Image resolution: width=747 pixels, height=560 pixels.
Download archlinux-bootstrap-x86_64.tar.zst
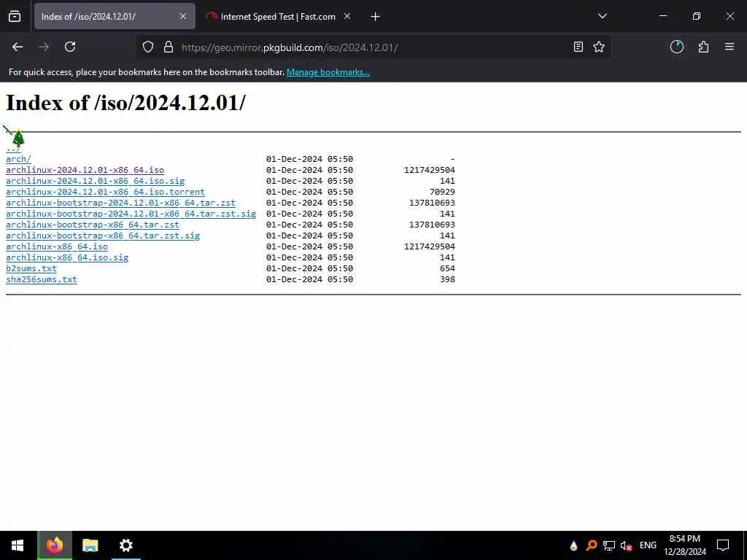pos(93,225)
